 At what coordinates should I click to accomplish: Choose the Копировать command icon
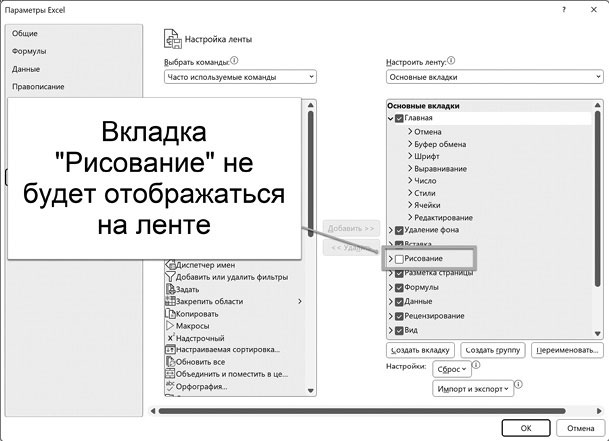pos(170,314)
